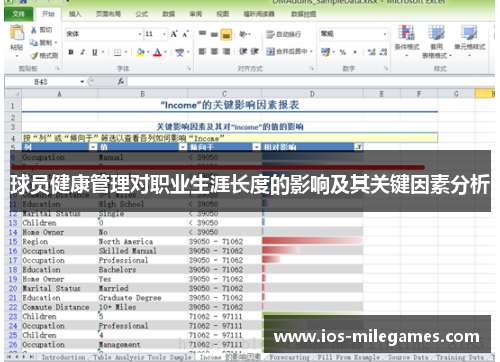The width and height of the screenshot is (500, 362).
Task: Switch to the 插入 insert tab
Action: 75,14
